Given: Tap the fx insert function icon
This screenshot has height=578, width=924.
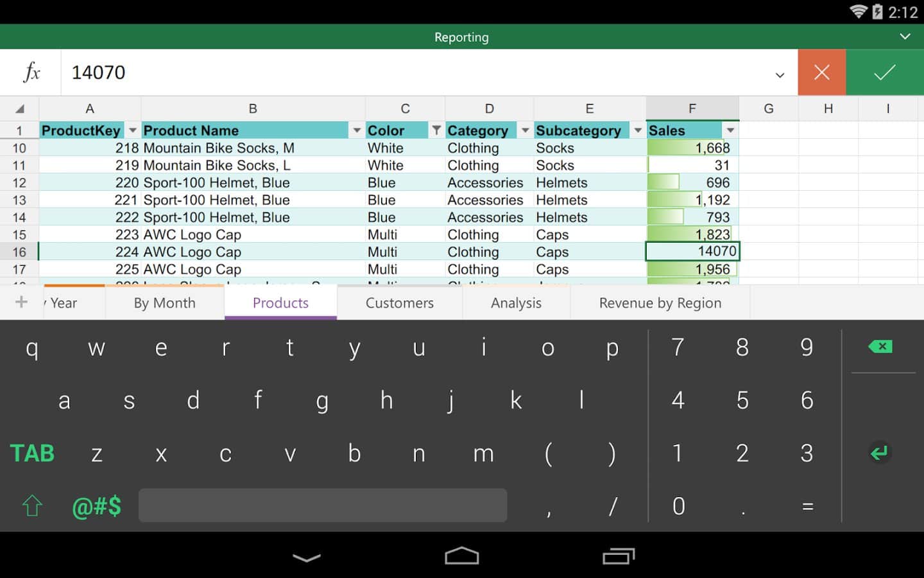Looking at the screenshot, I should point(31,73).
